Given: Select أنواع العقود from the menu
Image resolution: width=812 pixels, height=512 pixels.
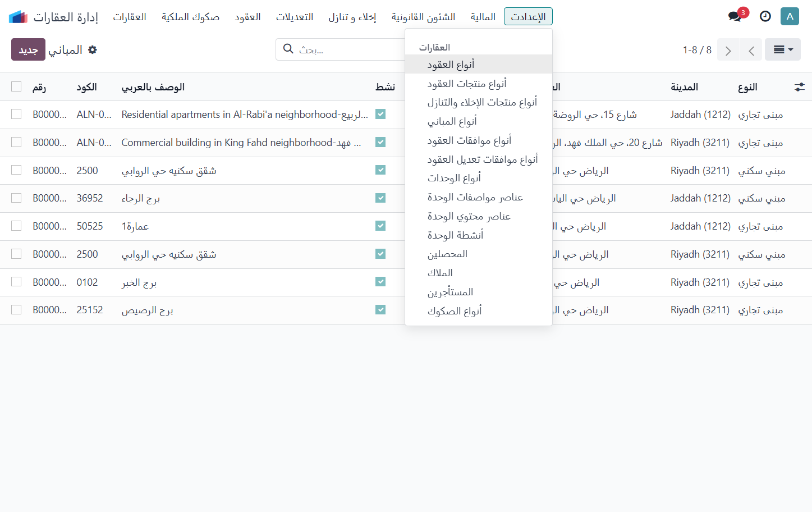Looking at the screenshot, I should [x=479, y=64].
